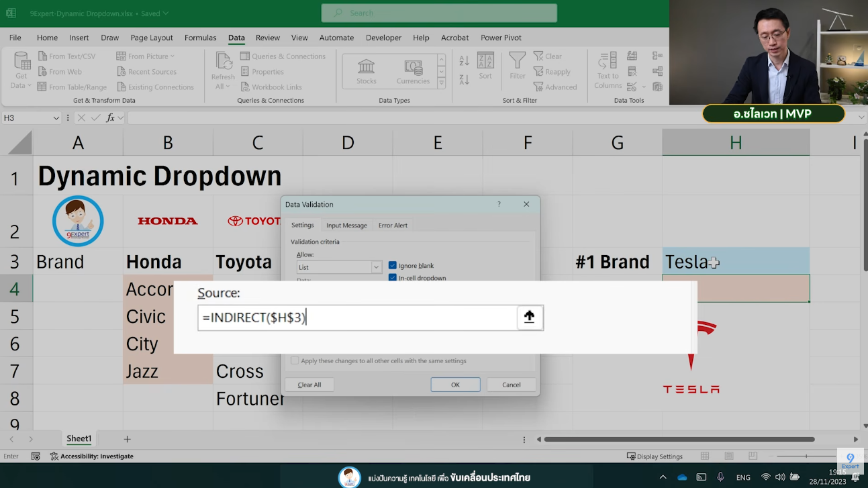The width and height of the screenshot is (868, 488).
Task: Open the Input Message tab
Action: click(346, 226)
